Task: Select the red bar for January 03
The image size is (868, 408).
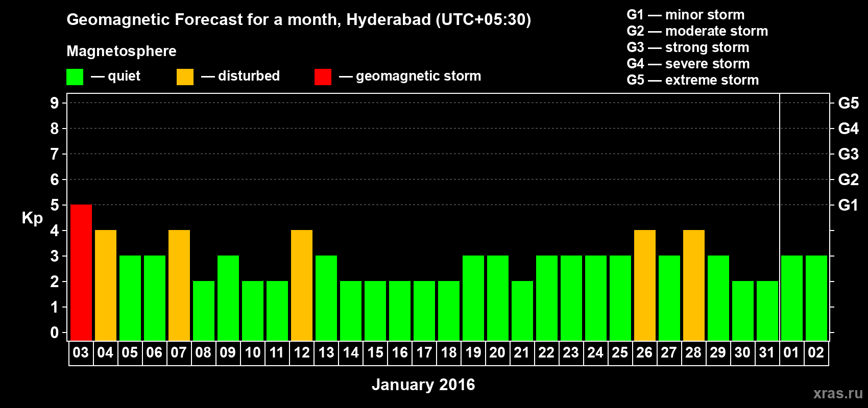Action: (x=81, y=272)
